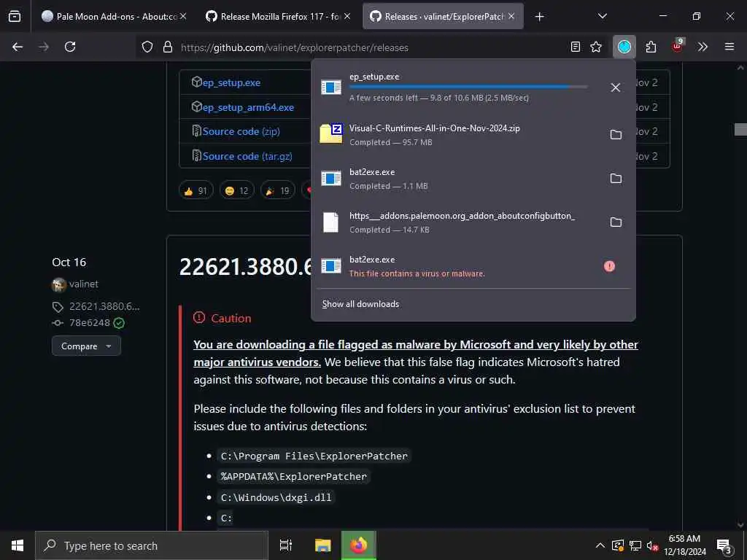Cancel the ep_setup.exe download
The width and height of the screenshot is (747, 560).
[x=616, y=87]
